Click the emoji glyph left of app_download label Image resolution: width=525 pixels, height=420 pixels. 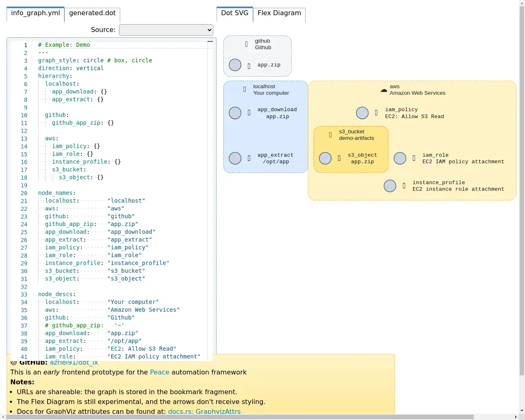pyautogui.click(x=249, y=112)
